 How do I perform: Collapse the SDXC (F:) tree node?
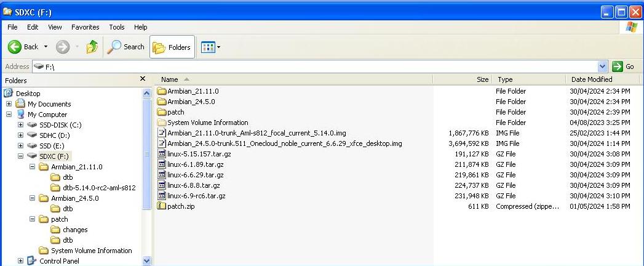pos(21,156)
